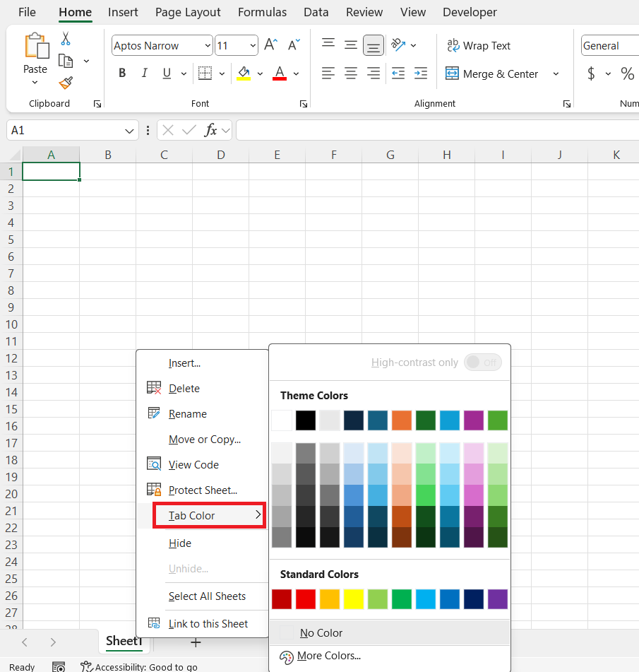The width and height of the screenshot is (639, 672).
Task: Click the accounting dollar format icon
Action: click(591, 73)
